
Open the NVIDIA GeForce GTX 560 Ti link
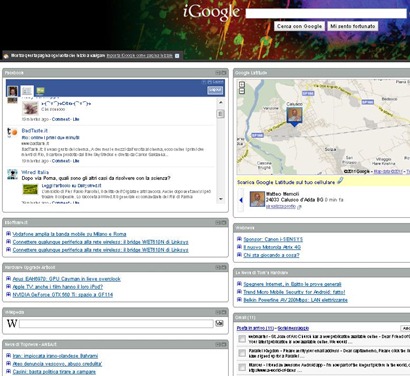point(63,295)
